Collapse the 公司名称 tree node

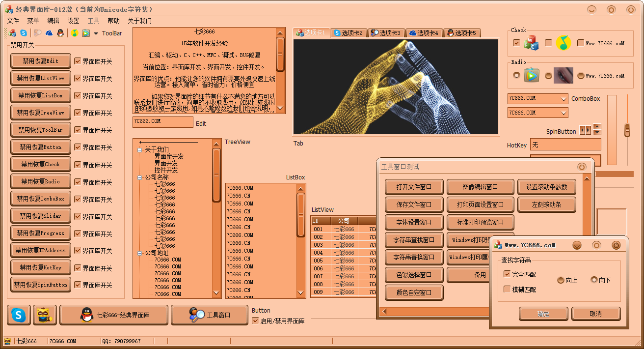pos(140,177)
